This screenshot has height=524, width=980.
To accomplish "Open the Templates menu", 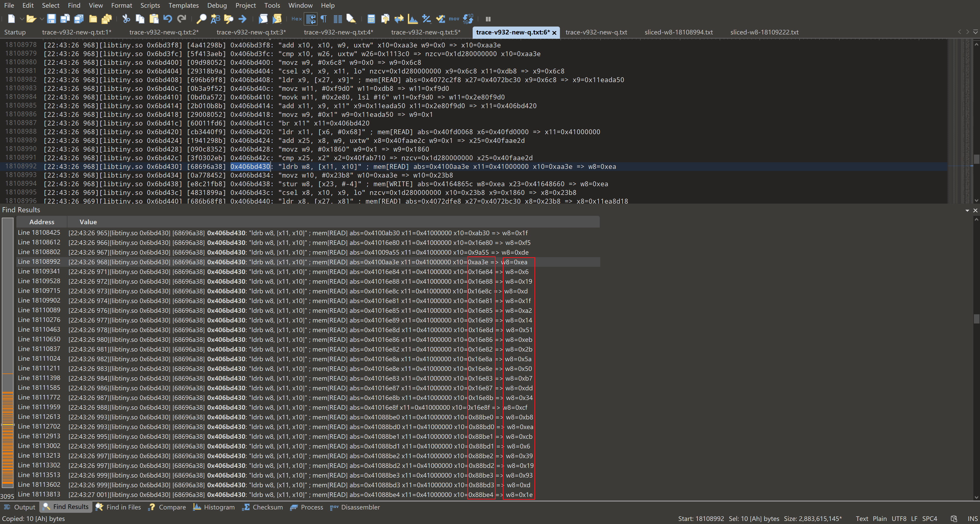I will 183,5.
